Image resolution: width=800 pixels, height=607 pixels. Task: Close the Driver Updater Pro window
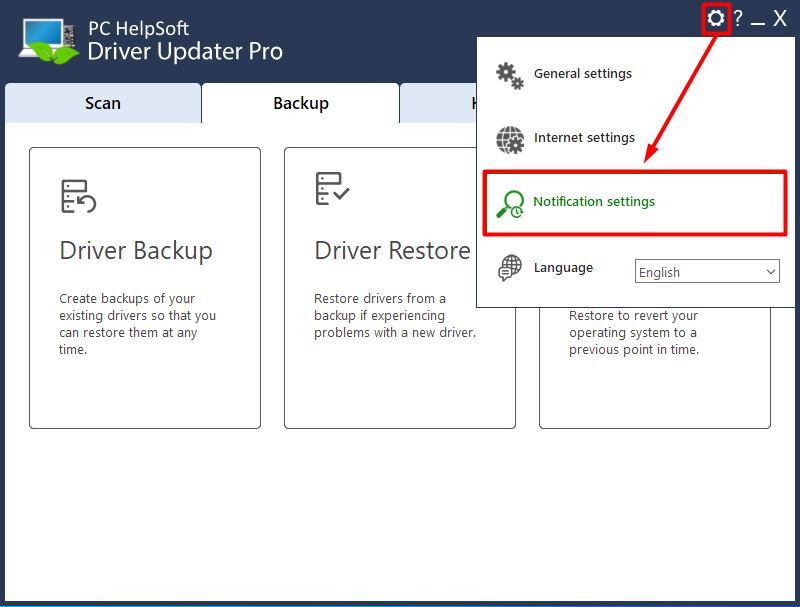click(x=780, y=19)
